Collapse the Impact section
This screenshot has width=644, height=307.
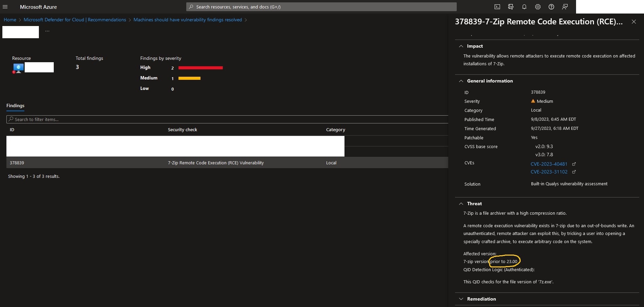pyautogui.click(x=461, y=46)
